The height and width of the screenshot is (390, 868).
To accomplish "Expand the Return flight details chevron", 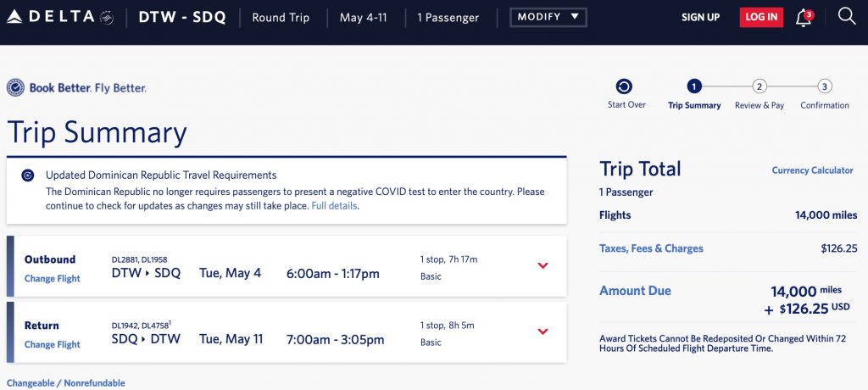I will (543, 331).
